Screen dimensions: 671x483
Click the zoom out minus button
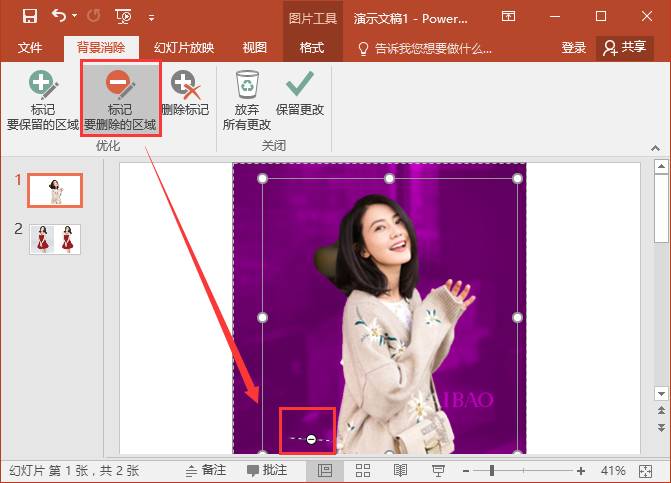(x=466, y=471)
